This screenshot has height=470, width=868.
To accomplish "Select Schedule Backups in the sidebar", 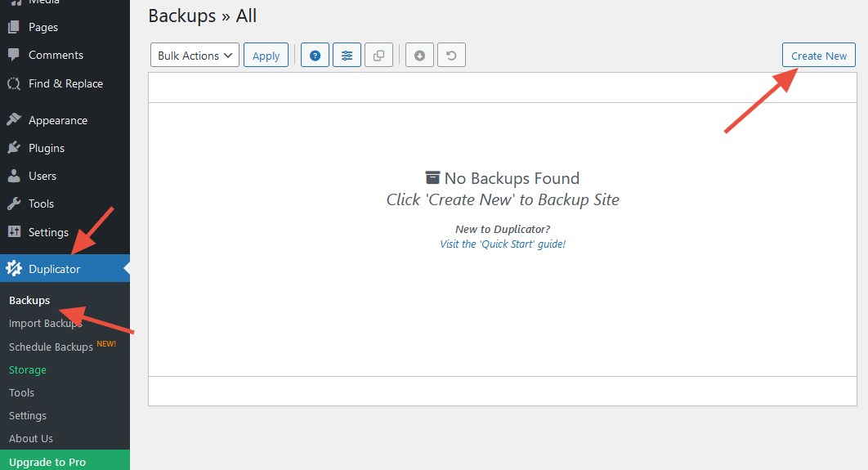I will point(51,347).
